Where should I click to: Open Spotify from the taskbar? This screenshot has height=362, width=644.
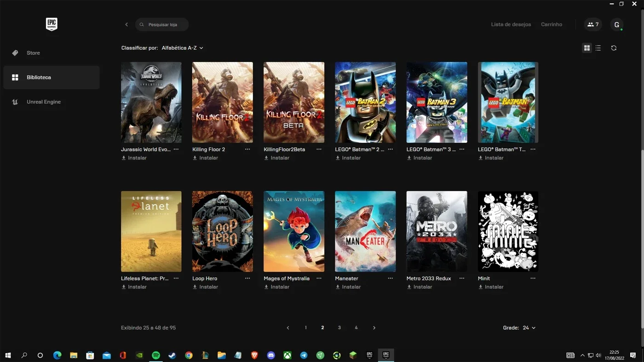tap(155, 355)
